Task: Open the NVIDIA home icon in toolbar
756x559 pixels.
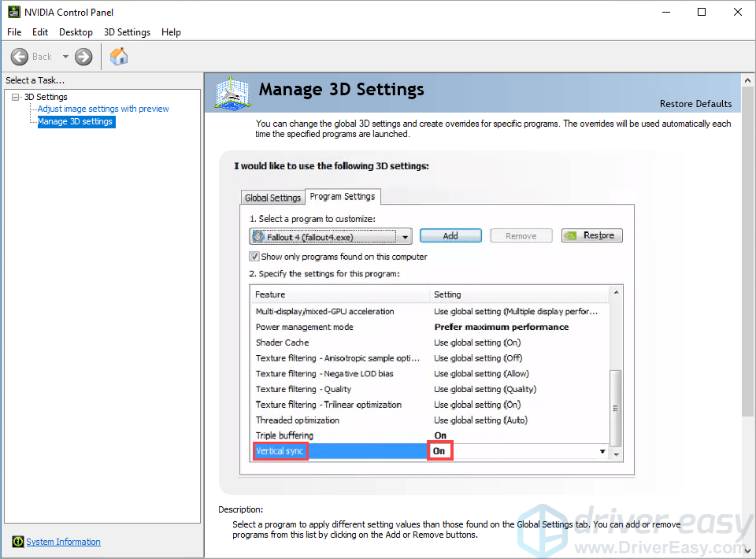Action: pos(118,56)
